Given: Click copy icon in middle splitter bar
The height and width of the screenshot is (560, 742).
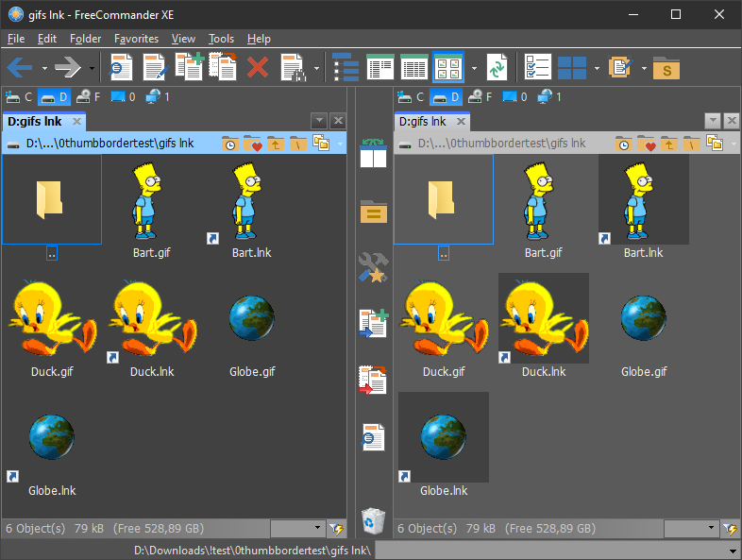Looking at the screenshot, I should [x=374, y=323].
